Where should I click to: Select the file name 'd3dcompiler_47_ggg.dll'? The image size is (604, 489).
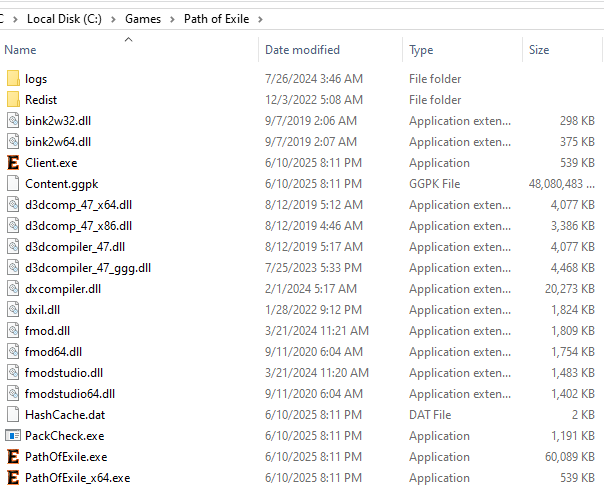click(88, 268)
